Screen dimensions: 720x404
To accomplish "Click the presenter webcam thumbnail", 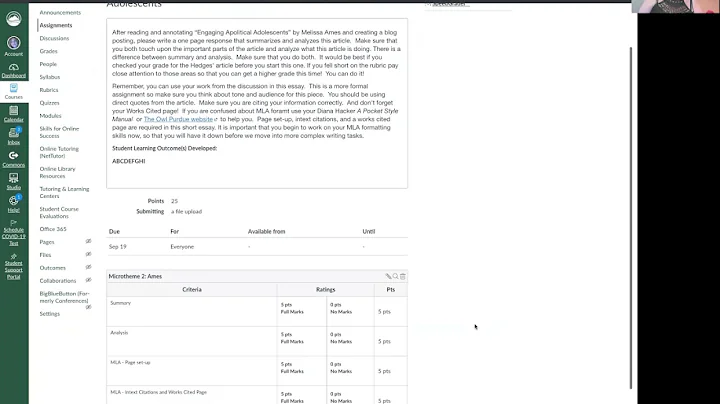I will (x=675, y=6).
